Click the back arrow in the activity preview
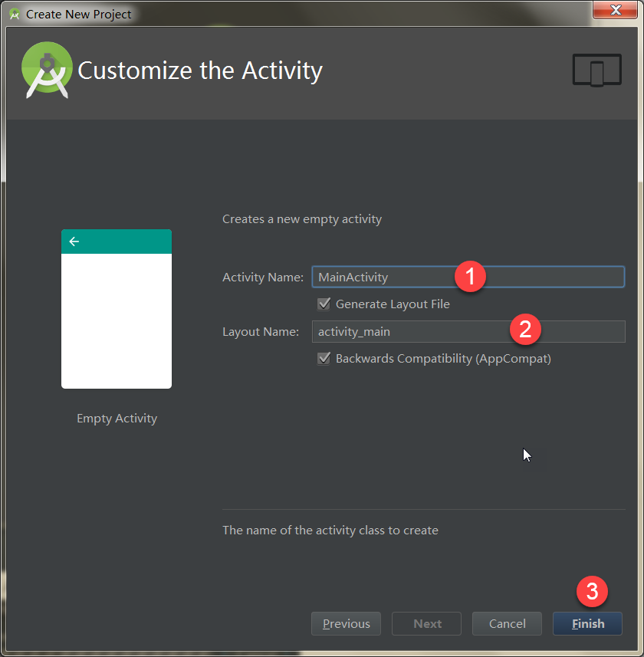The image size is (644, 657). pyautogui.click(x=74, y=241)
